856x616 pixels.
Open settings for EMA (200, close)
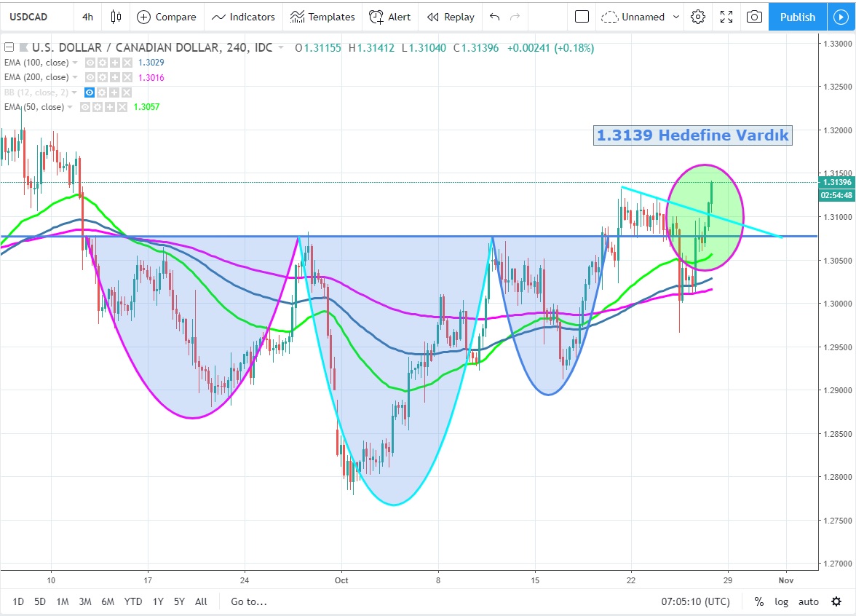point(103,77)
